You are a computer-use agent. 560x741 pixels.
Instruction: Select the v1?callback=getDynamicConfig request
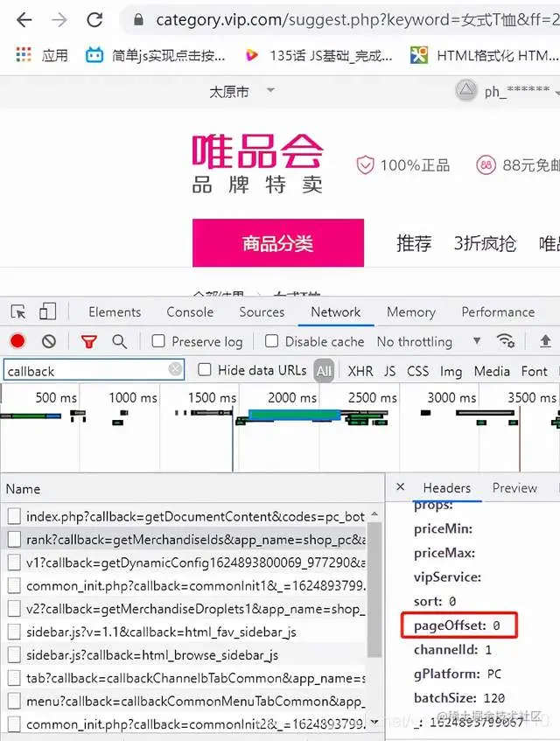[x=184, y=563]
